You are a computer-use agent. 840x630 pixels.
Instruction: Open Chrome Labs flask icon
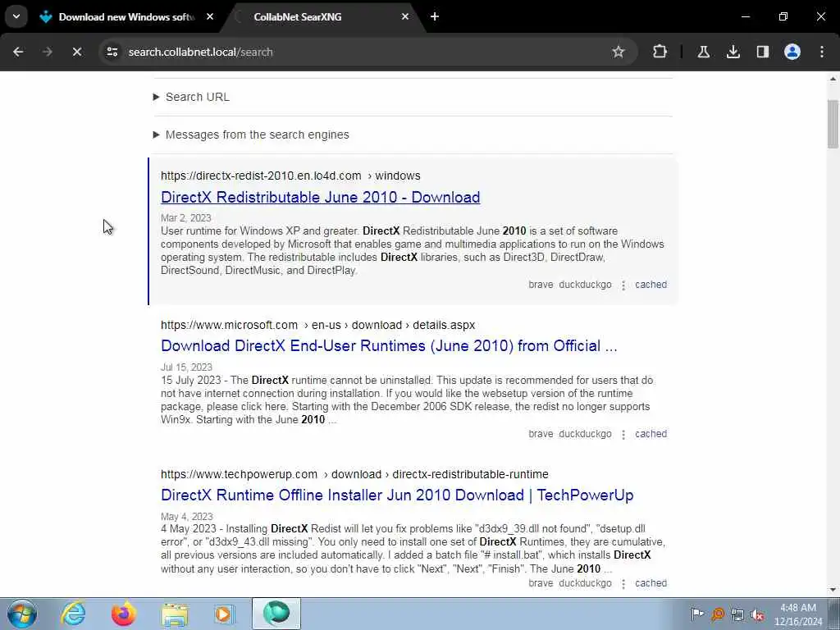click(703, 52)
